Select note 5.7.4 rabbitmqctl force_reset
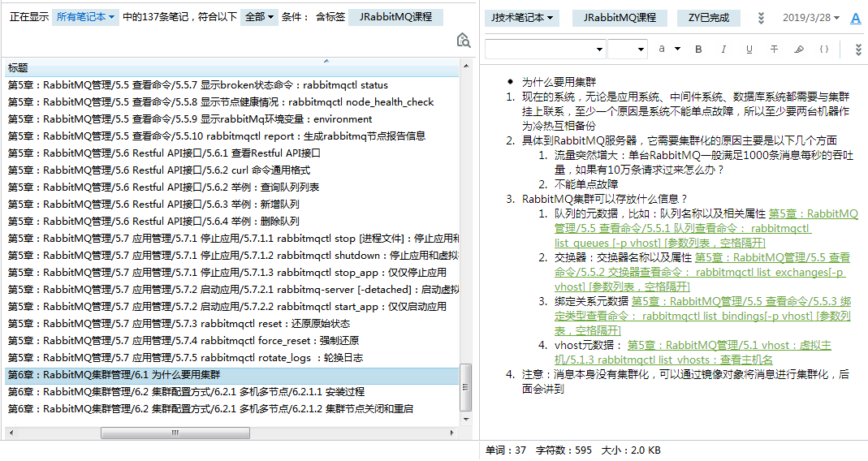The image size is (868, 461). coord(232,341)
